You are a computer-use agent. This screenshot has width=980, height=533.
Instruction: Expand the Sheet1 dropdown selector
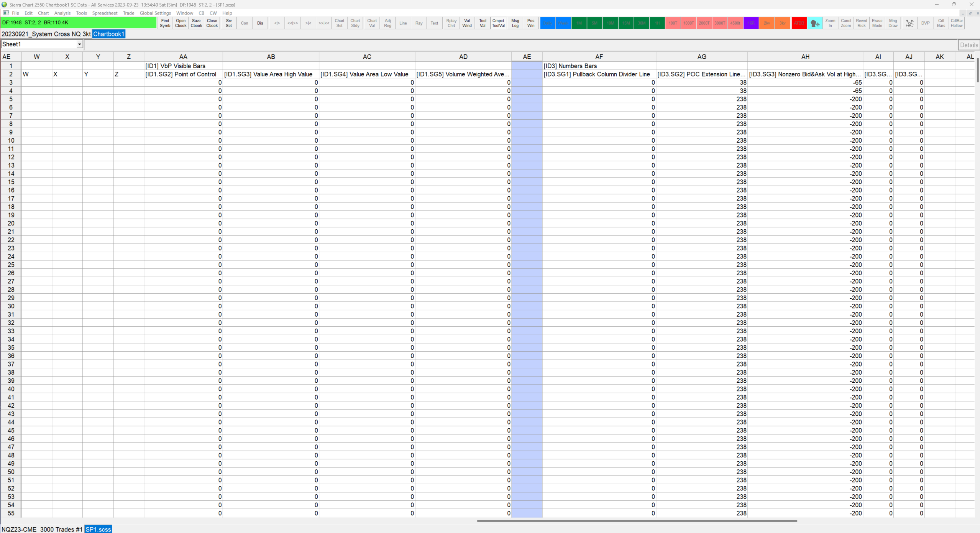pos(79,44)
